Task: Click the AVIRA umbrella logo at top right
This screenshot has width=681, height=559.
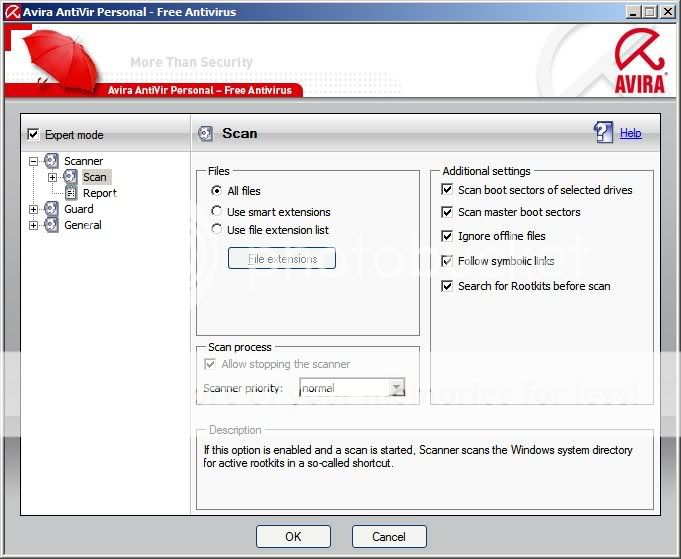Action: coord(640,61)
